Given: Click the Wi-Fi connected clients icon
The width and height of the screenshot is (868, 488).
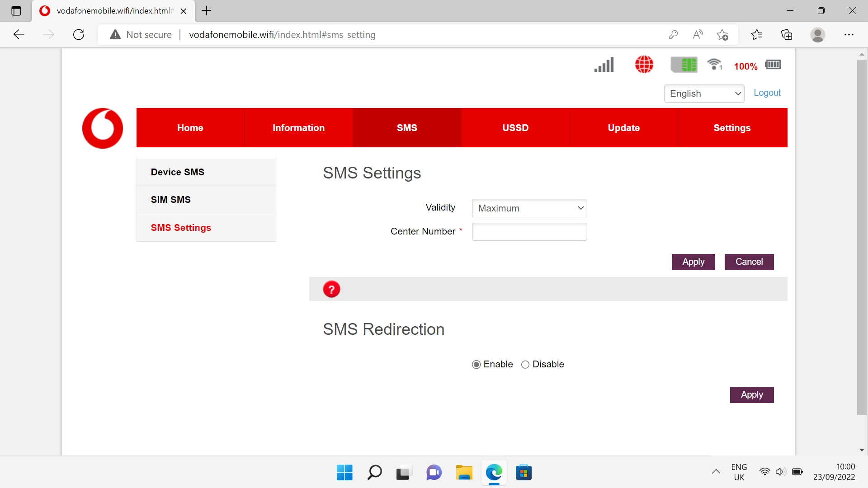Looking at the screenshot, I should coord(714,65).
